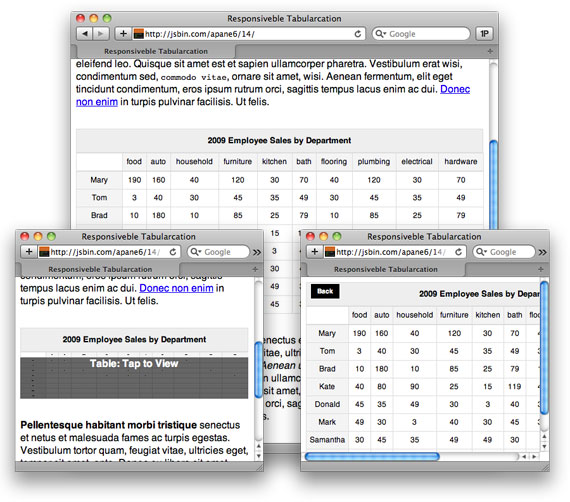Click scroll down arrow in bottom-right window

tap(544, 446)
